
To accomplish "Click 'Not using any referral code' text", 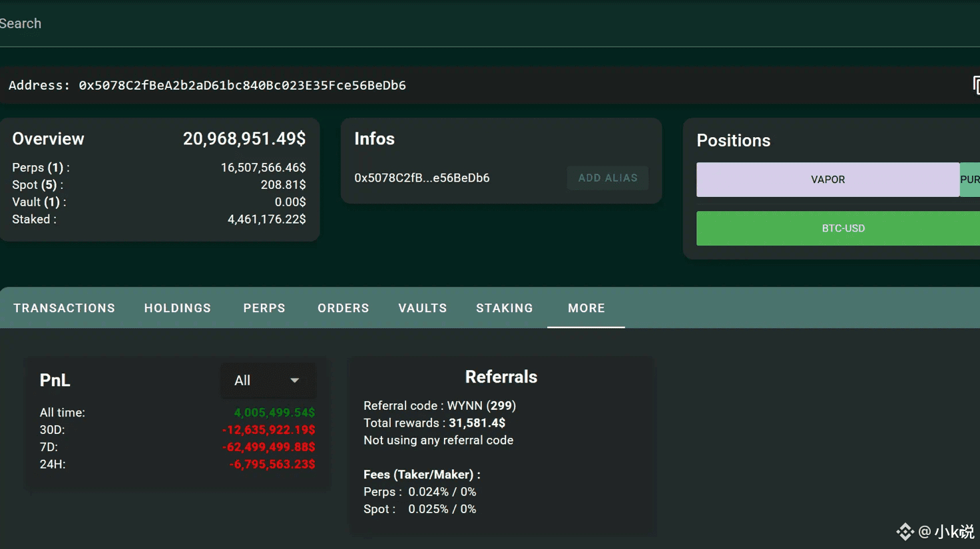I will pos(438,441).
